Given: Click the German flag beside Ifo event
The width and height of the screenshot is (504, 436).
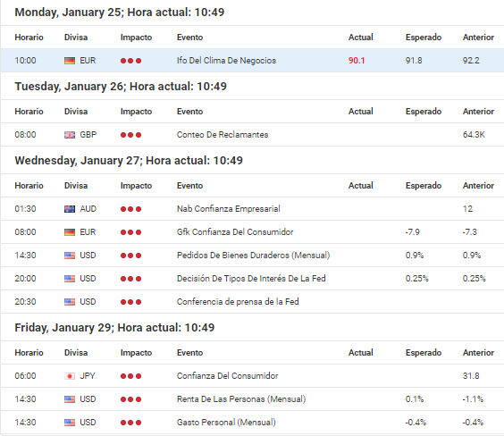Looking at the screenshot, I should click(70, 61).
